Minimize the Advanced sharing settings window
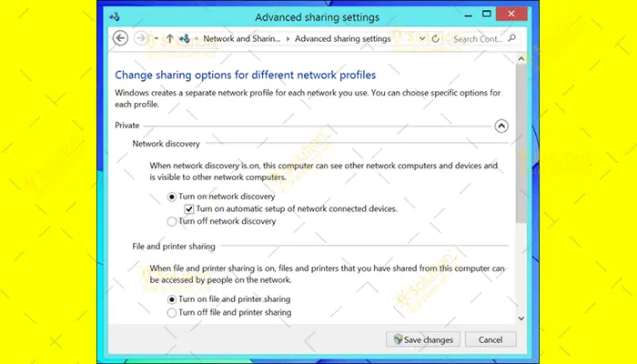Viewport: 637px width, 364px height. (x=469, y=15)
